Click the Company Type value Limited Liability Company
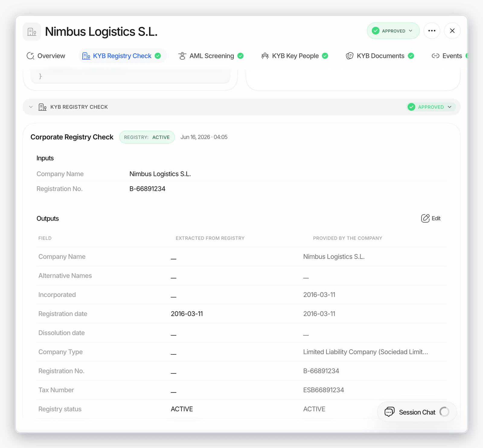The height and width of the screenshot is (448, 483). point(366,352)
